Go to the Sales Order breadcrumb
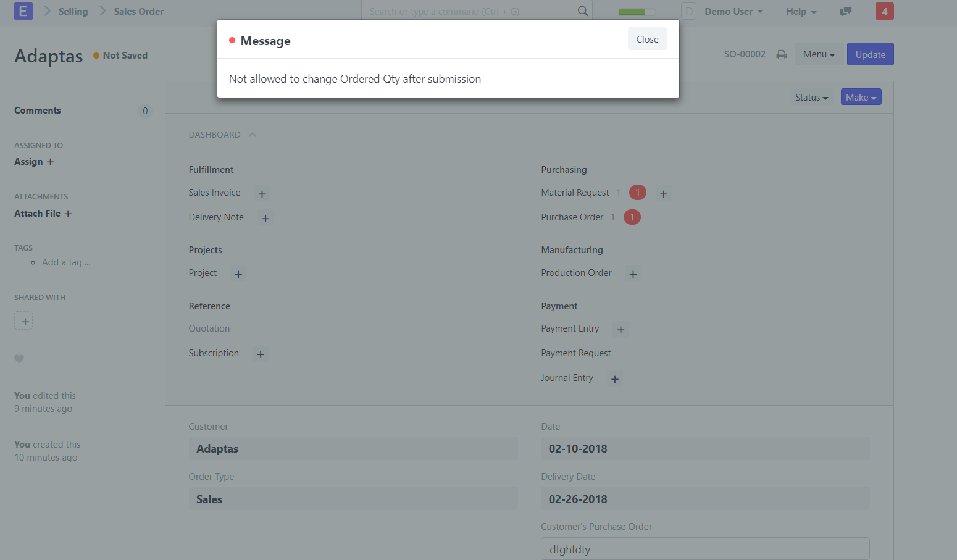The height and width of the screenshot is (560, 957). click(139, 11)
